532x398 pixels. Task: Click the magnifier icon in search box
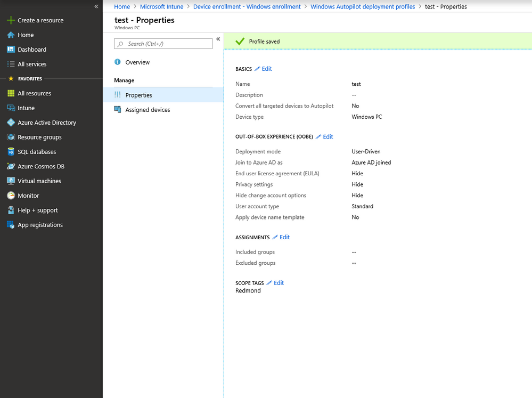(x=120, y=44)
